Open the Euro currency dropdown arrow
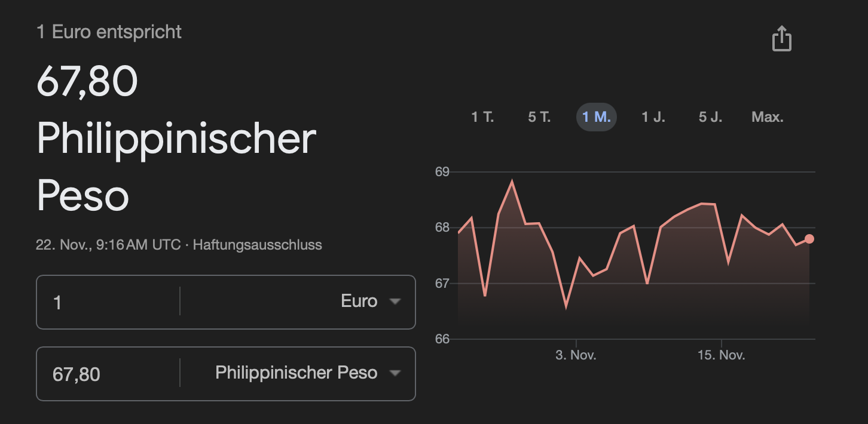This screenshot has height=424, width=868. [395, 302]
